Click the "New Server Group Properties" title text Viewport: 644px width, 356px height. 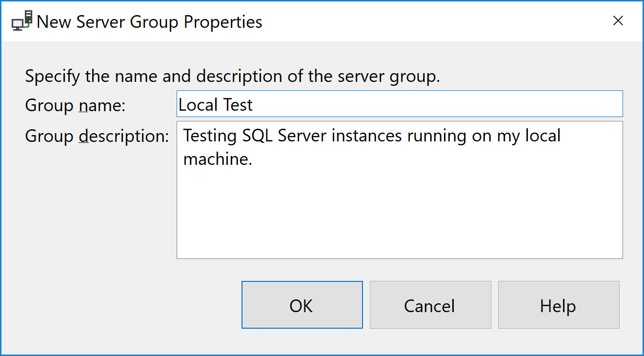(x=149, y=22)
